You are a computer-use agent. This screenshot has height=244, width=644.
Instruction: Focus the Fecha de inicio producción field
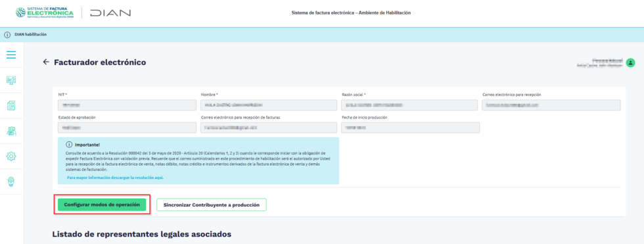[x=410, y=128]
